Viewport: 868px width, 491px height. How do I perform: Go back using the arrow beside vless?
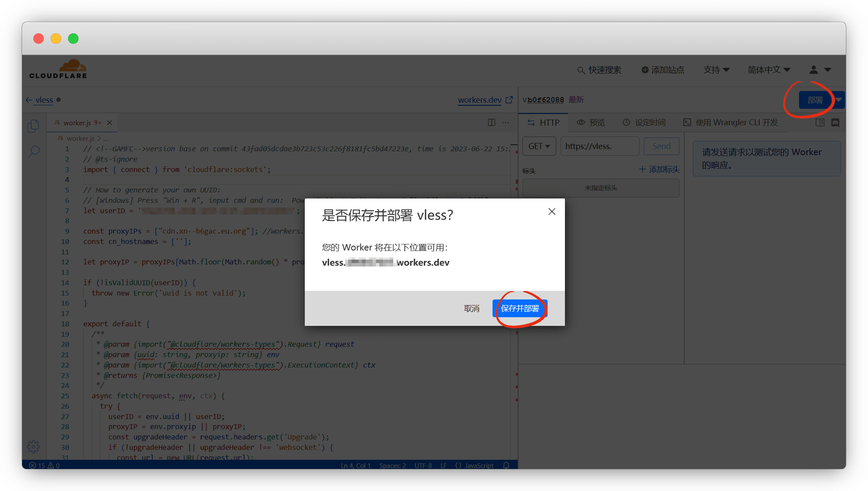tap(29, 100)
